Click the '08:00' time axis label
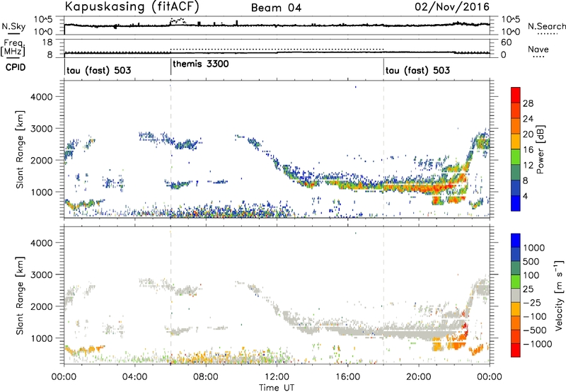The image size is (566, 392). [206, 377]
